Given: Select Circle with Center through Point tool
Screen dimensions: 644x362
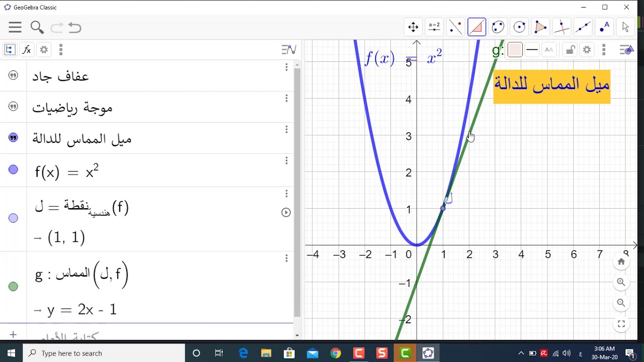Looking at the screenshot, I should click(519, 27).
